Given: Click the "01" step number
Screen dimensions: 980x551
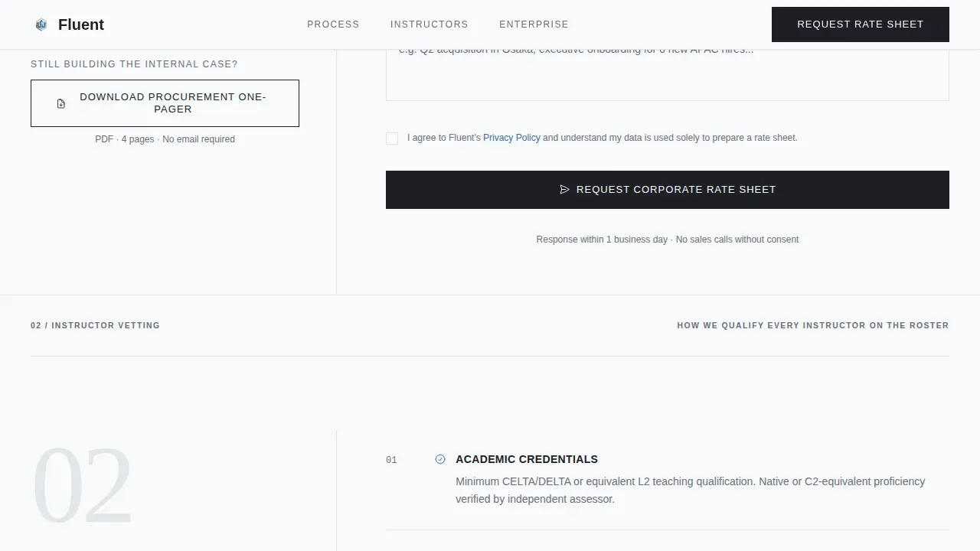Looking at the screenshot, I should coord(391,460).
